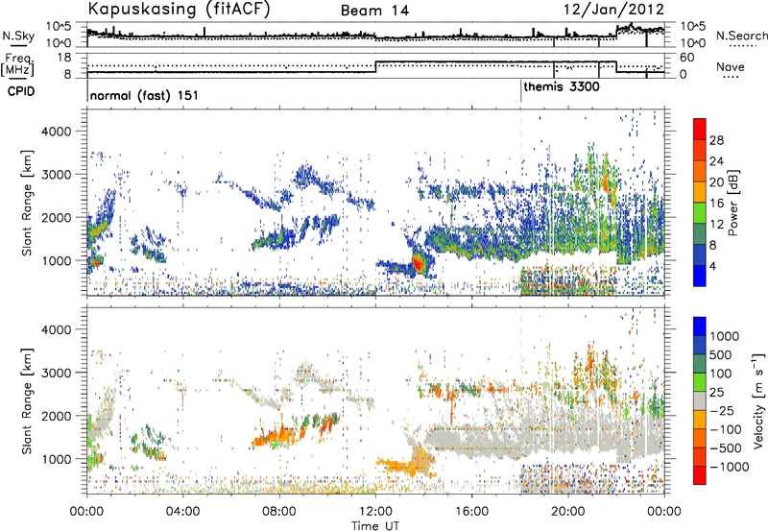Click the "20:00" time tick label
768x532 pixels.
click(568, 512)
